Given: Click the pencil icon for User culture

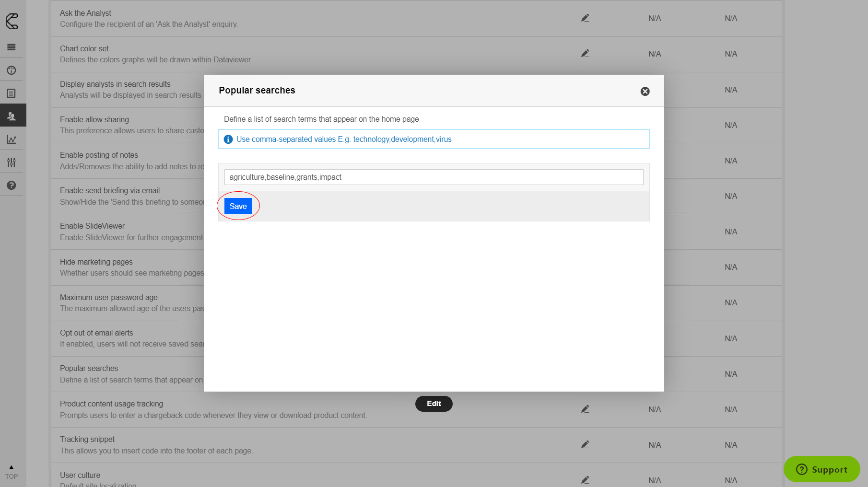Looking at the screenshot, I should (x=585, y=480).
